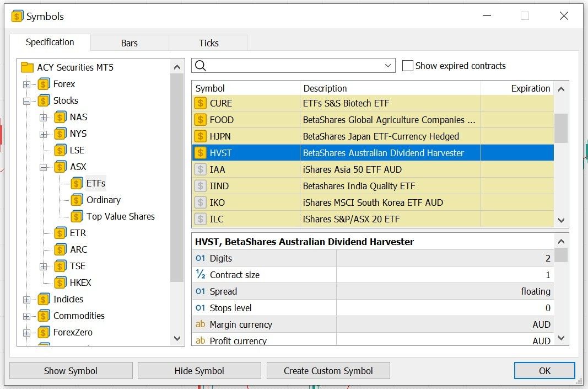Click the Commodities group icon
Viewport: 588px width, 389px height.
pyautogui.click(x=44, y=316)
